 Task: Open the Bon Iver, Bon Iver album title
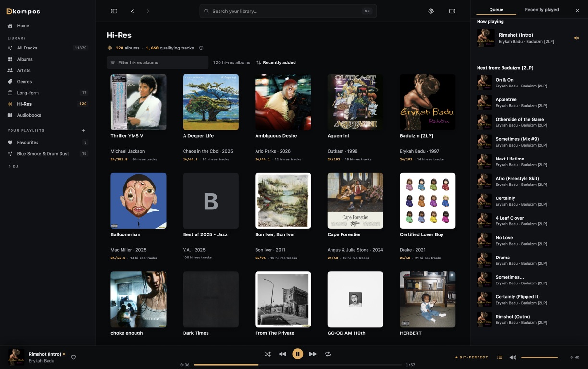tap(275, 234)
